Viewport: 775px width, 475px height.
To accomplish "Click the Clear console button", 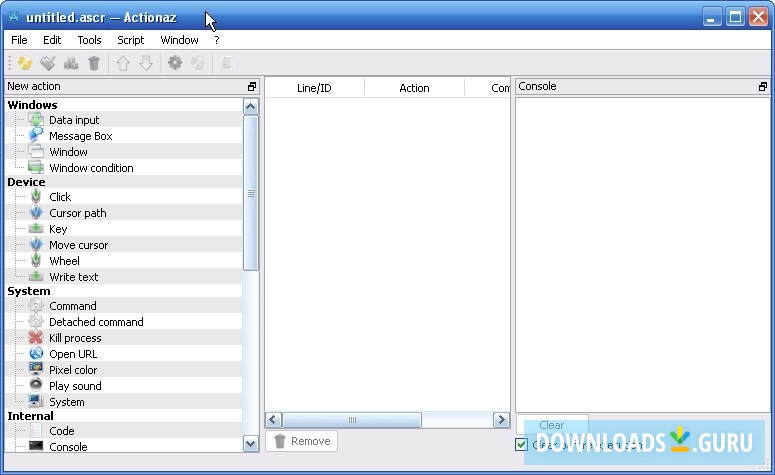I will point(552,425).
